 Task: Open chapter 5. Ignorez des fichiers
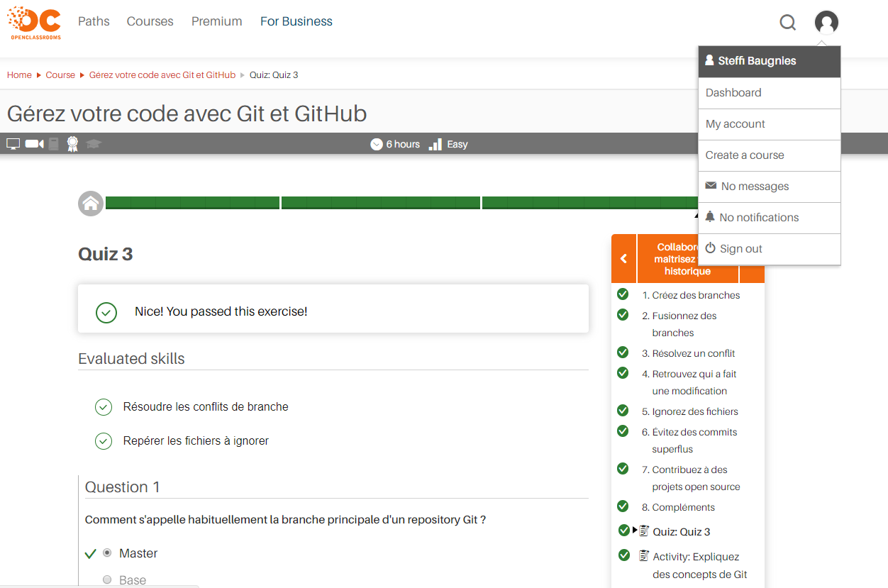pyautogui.click(x=690, y=411)
